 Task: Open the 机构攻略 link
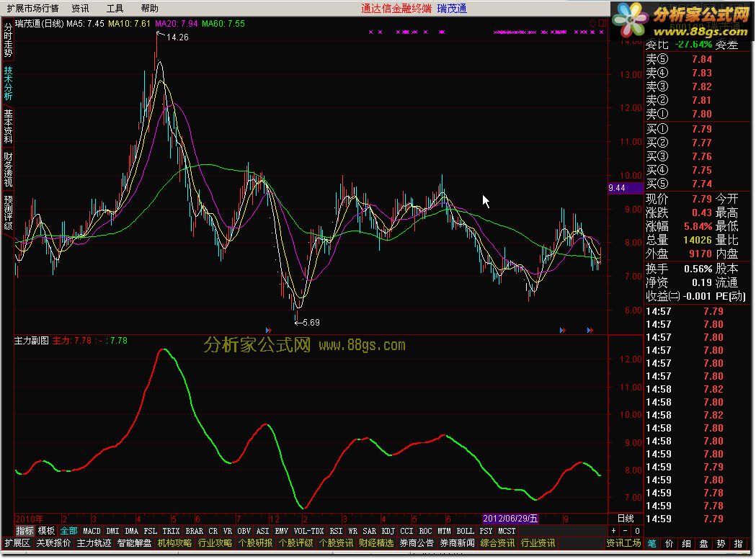coord(174,544)
